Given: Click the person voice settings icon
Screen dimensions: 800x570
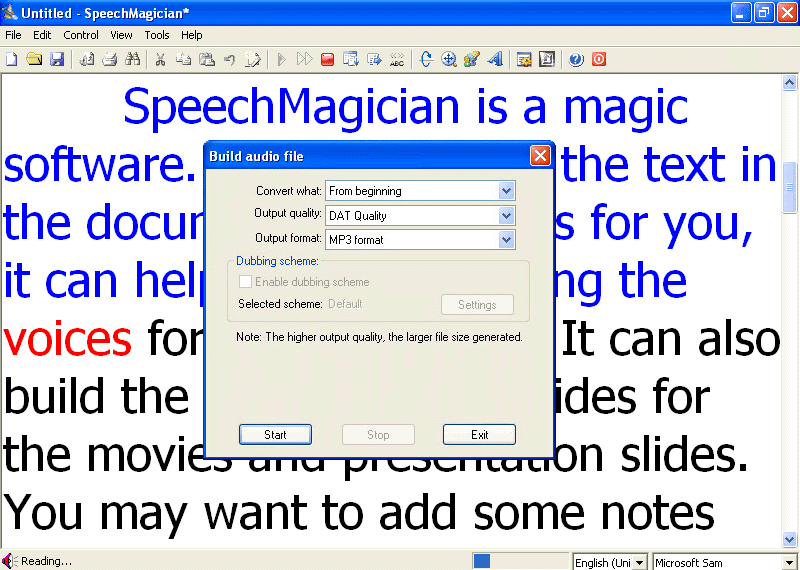Looking at the screenshot, I should pyautogui.click(x=471, y=59).
